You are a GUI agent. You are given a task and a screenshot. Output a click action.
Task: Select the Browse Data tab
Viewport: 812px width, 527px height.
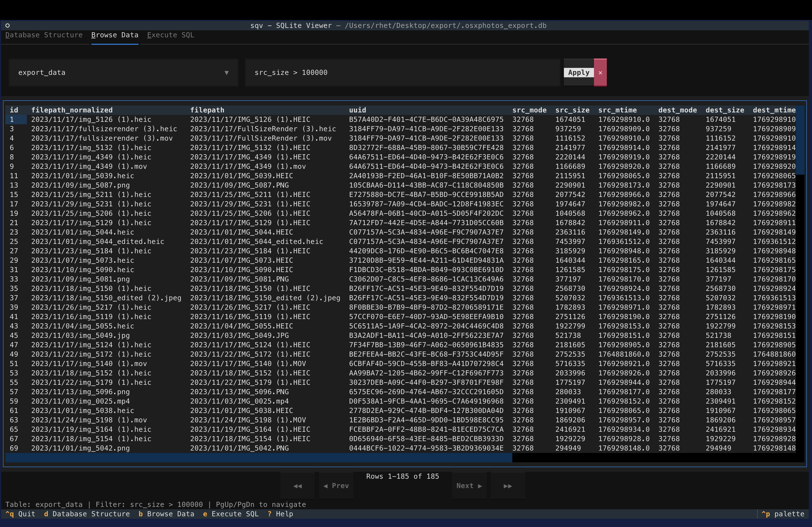click(114, 35)
